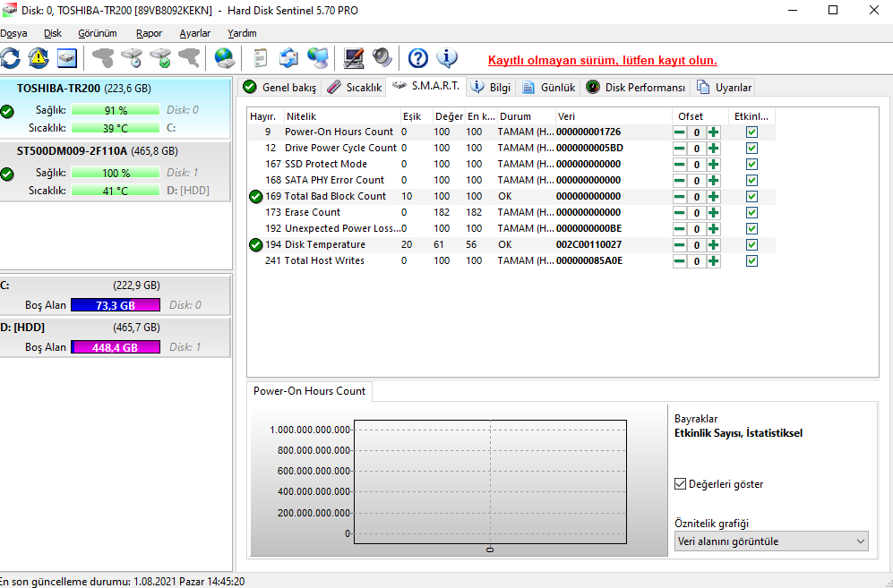
Task: Toggle enabled checkbox for Erase Count
Action: (751, 212)
